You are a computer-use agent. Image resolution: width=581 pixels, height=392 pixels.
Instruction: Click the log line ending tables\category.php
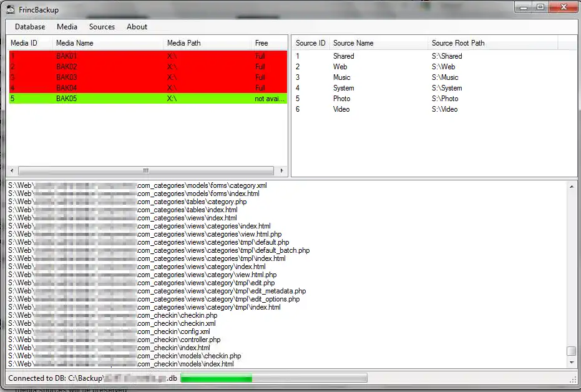click(127, 202)
